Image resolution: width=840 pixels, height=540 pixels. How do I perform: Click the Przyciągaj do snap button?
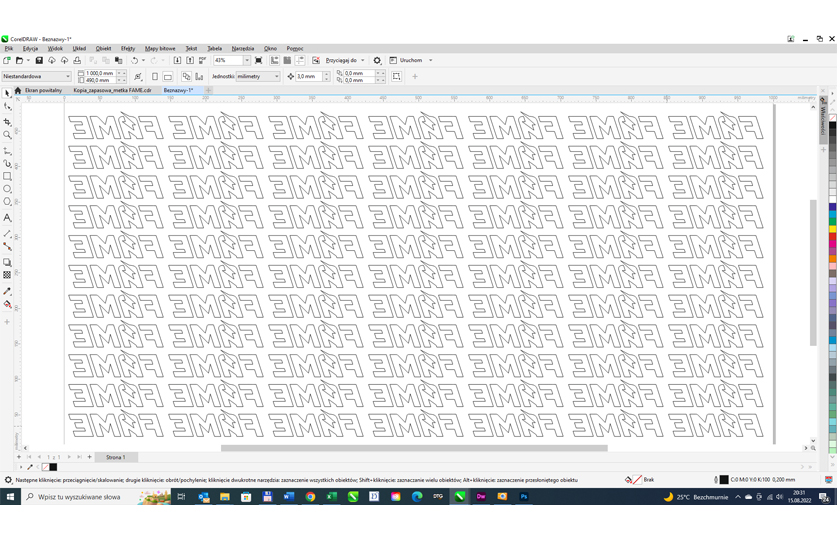click(x=344, y=61)
